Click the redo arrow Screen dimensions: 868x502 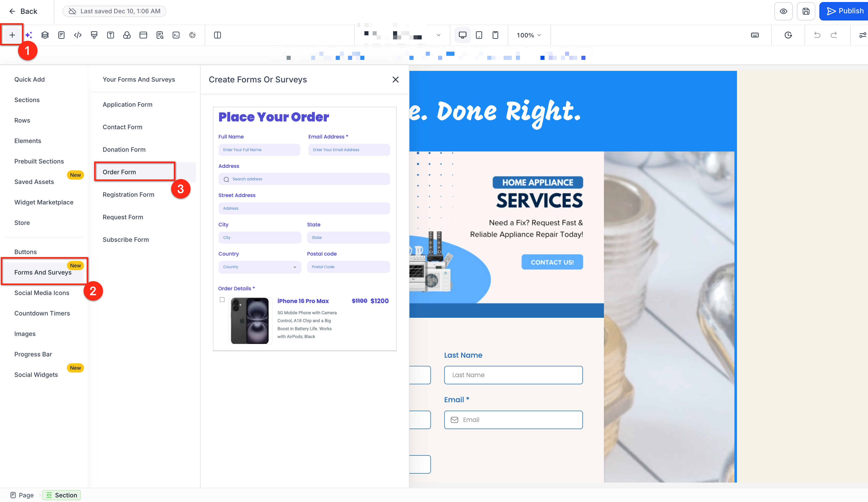(833, 35)
